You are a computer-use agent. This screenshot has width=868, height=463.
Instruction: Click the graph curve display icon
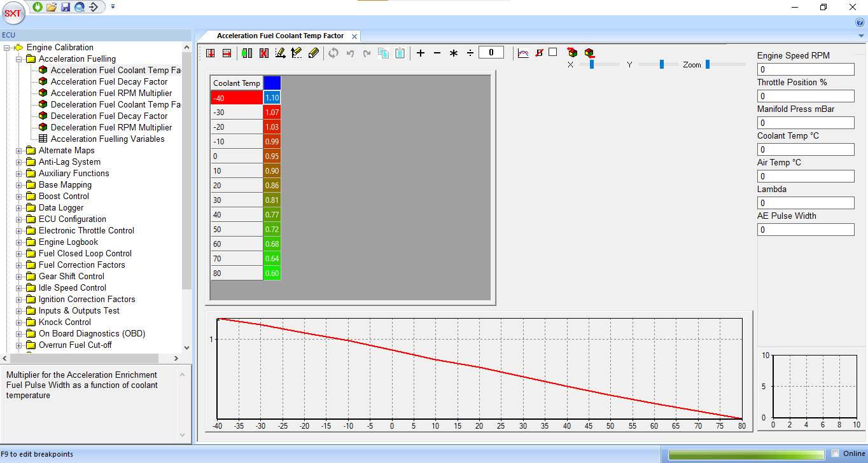523,53
